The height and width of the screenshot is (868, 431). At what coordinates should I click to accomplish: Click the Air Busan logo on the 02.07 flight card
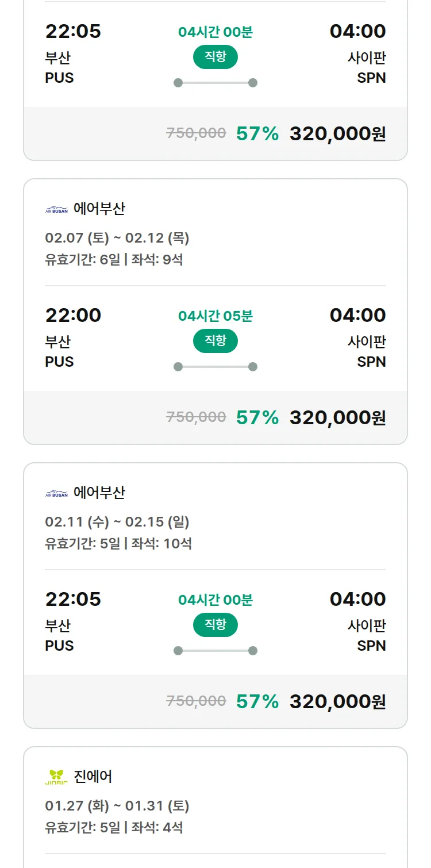pos(56,210)
